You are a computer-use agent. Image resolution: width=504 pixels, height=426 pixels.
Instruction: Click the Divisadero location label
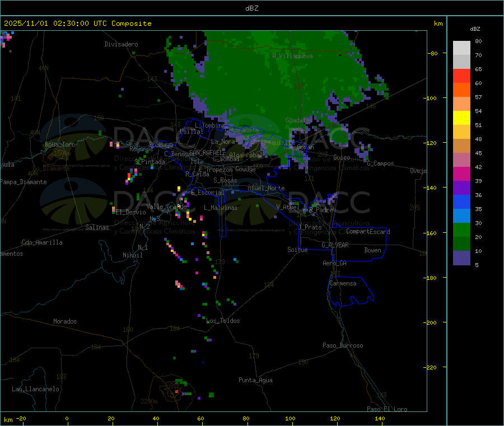pos(121,44)
